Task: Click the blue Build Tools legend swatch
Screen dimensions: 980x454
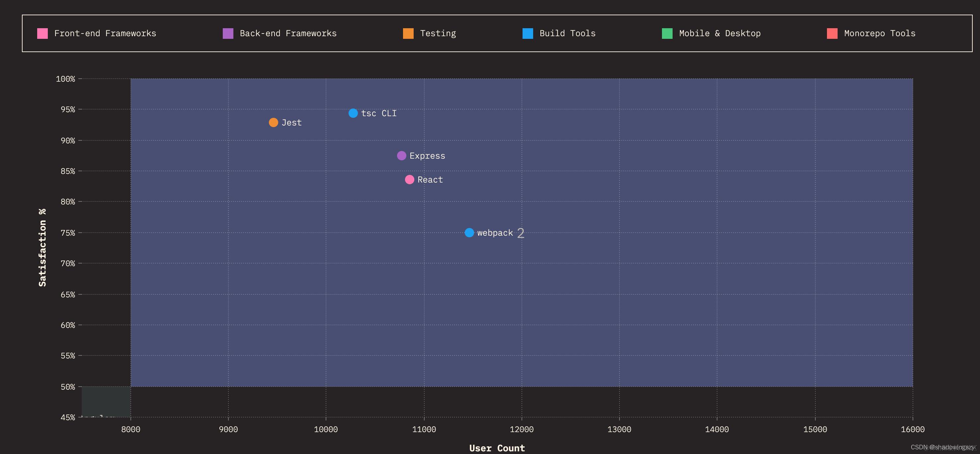Action: pos(528,34)
